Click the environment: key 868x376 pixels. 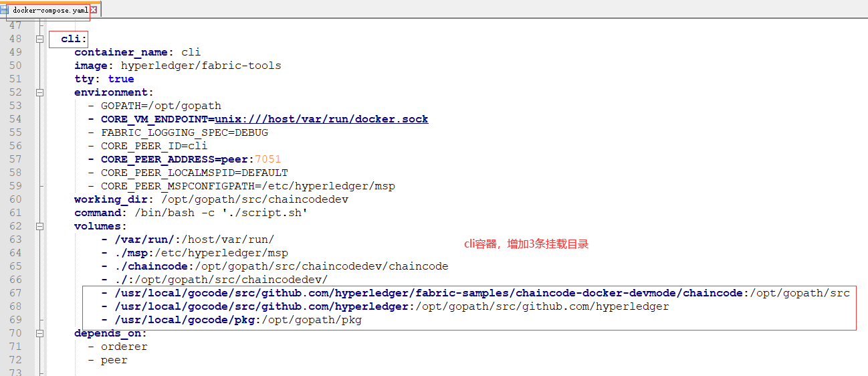(114, 92)
